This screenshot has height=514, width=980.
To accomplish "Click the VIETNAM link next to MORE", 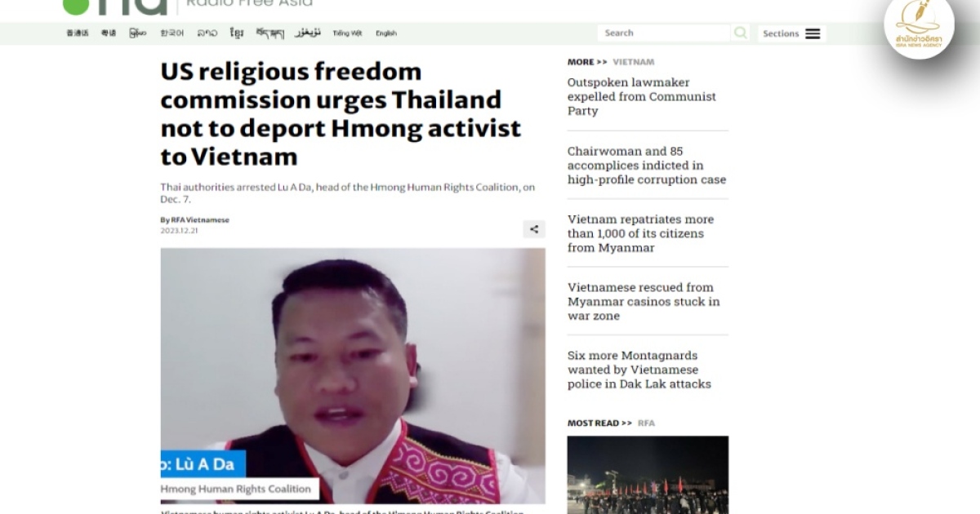I will click(x=634, y=62).
